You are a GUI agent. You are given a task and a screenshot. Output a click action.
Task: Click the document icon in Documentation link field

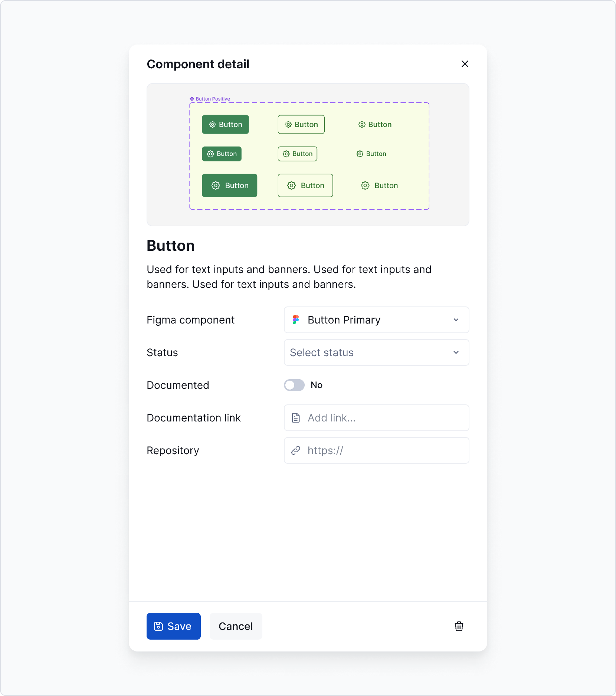coord(296,418)
